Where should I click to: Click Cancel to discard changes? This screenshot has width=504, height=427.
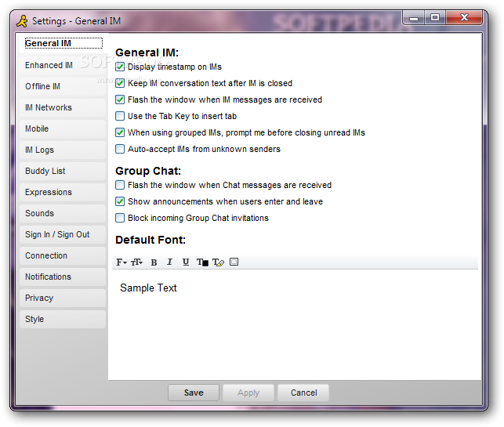click(x=304, y=393)
